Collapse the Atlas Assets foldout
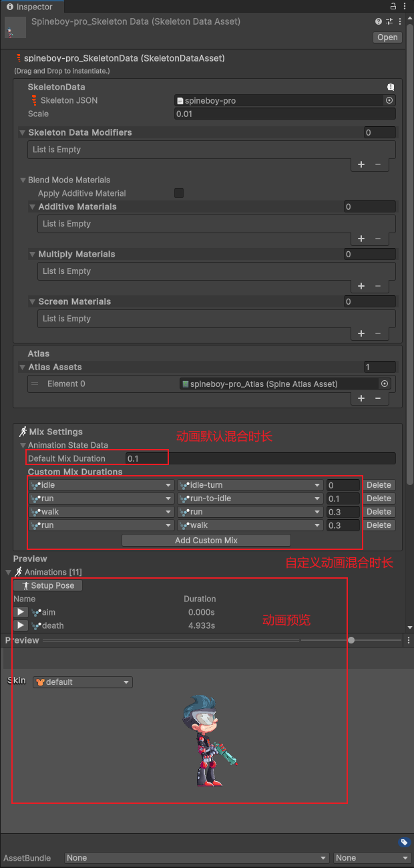Image resolution: width=414 pixels, height=868 pixels. [23, 367]
